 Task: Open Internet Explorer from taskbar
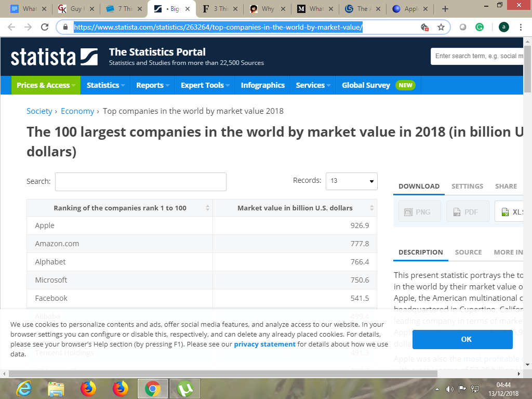click(24, 389)
